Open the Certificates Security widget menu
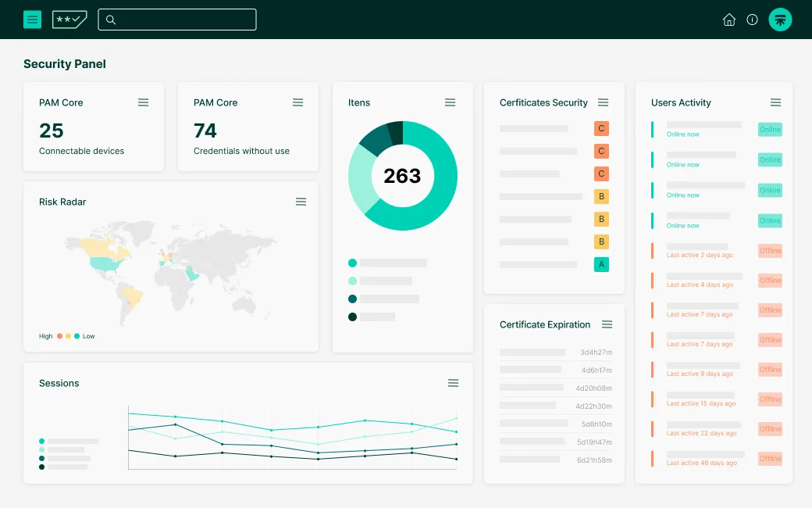This screenshot has height=508, width=812. click(x=603, y=102)
